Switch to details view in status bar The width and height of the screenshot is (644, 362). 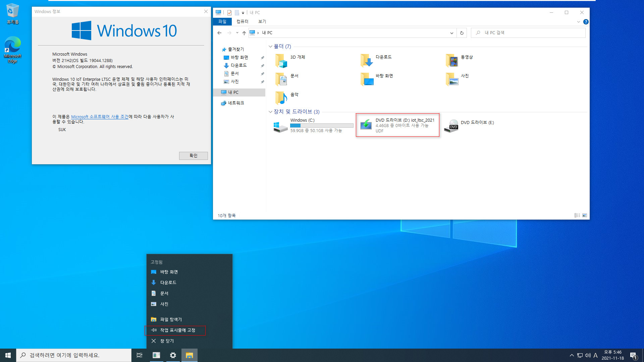(x=577, y=215)
